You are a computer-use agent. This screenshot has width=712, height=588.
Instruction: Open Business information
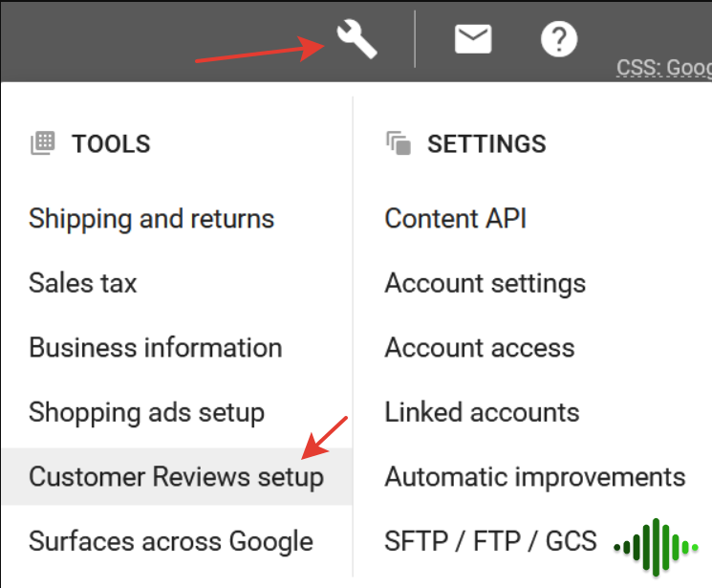point(155,348)
